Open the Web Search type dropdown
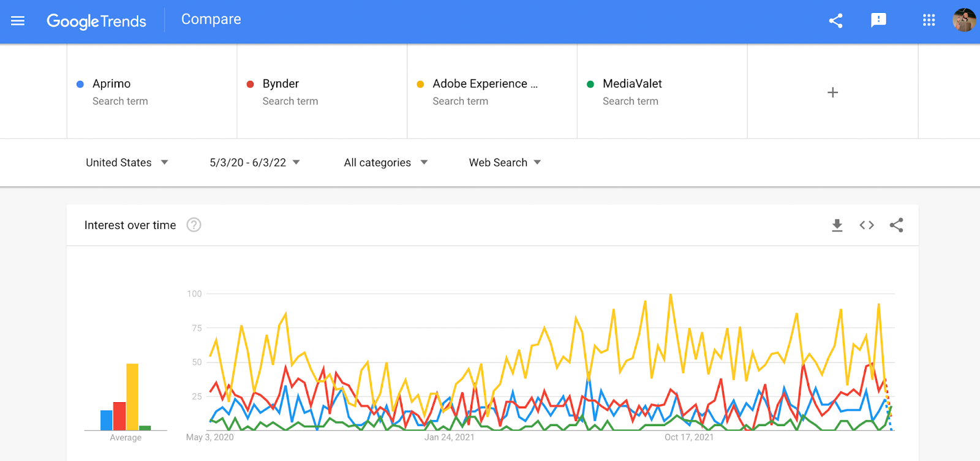The image size is (980, 461). click(x=505, y=162)
